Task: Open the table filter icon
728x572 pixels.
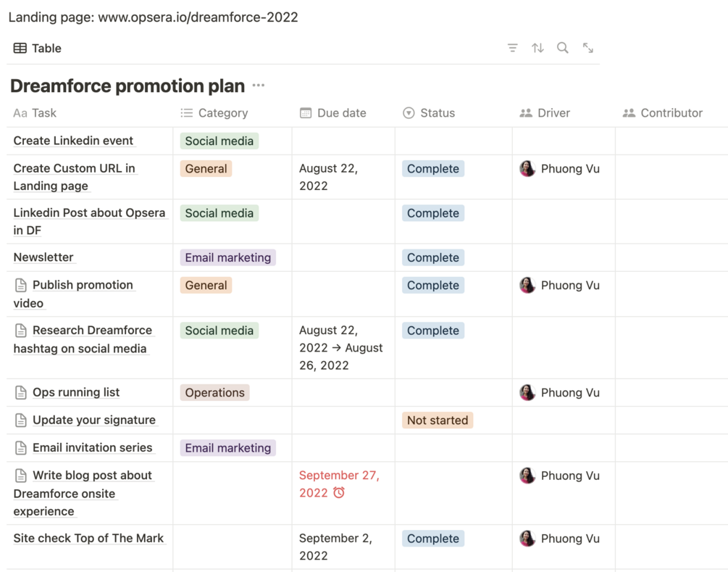Action: [512, 48]
